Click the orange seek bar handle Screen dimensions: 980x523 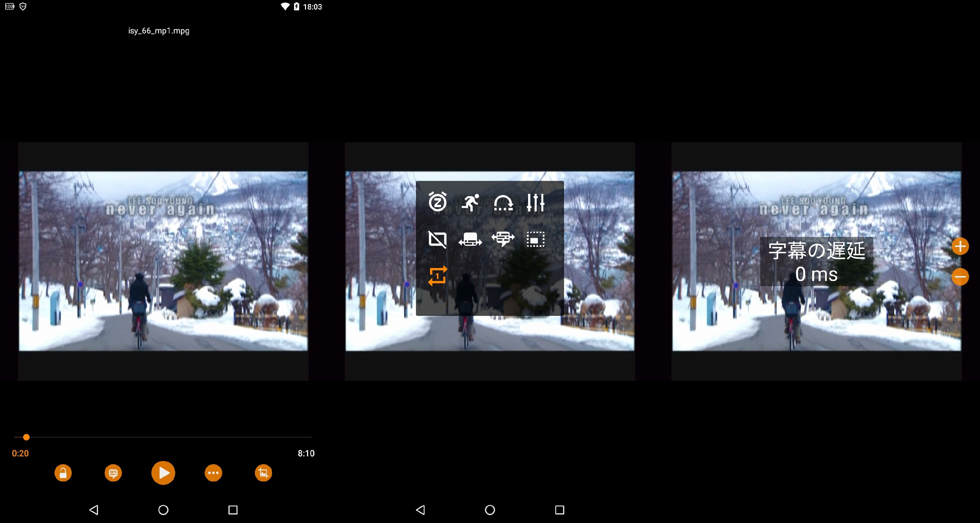[x=26, y=437]
